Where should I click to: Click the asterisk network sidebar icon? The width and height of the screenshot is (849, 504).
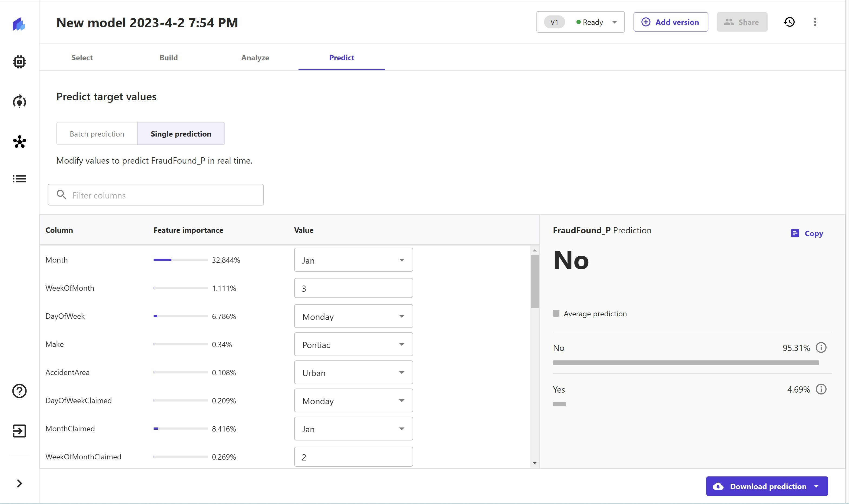tap(19, 142)
